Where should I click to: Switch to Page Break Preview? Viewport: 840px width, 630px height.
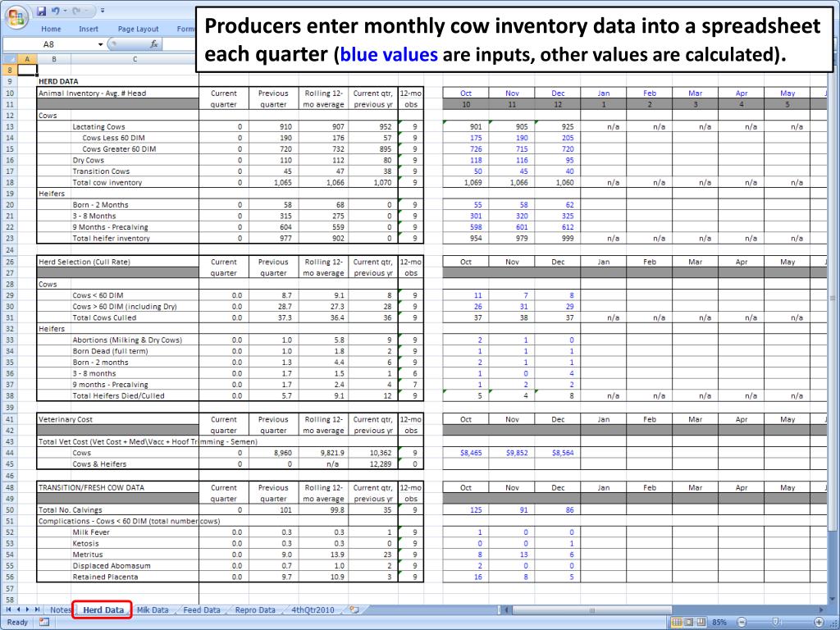coord(701,622)
